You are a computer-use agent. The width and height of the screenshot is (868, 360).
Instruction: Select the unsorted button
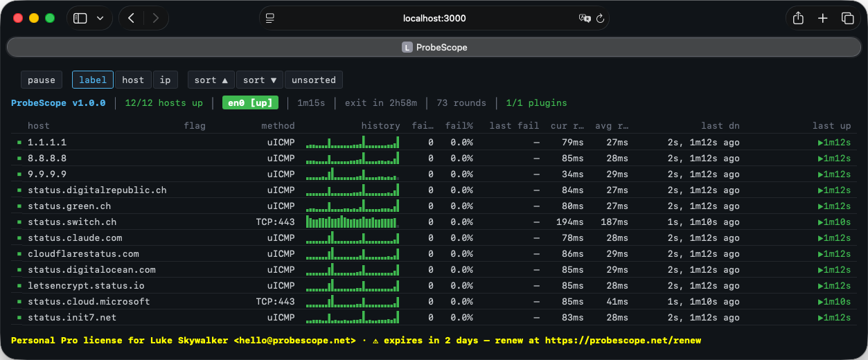(x=314, y=80)
